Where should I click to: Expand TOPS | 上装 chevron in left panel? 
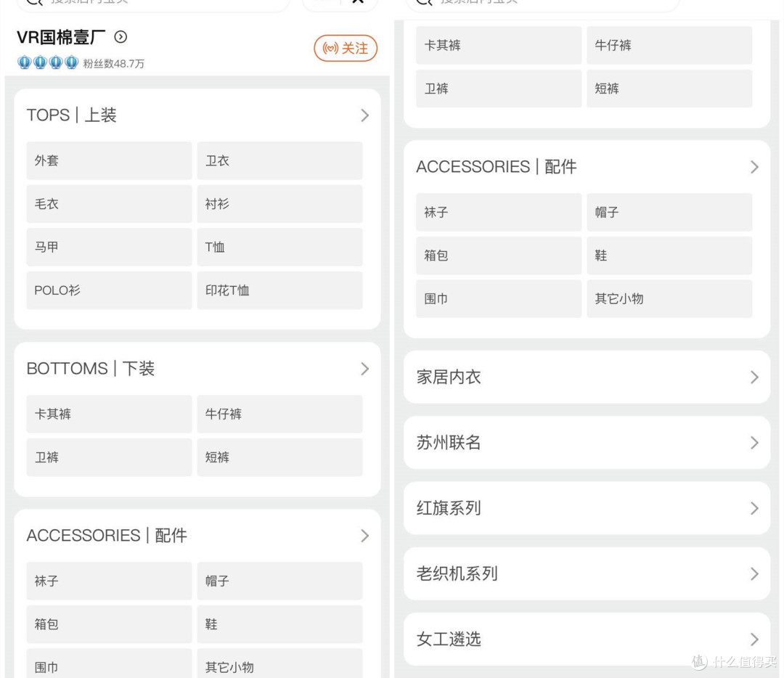[x=365, y=115]
